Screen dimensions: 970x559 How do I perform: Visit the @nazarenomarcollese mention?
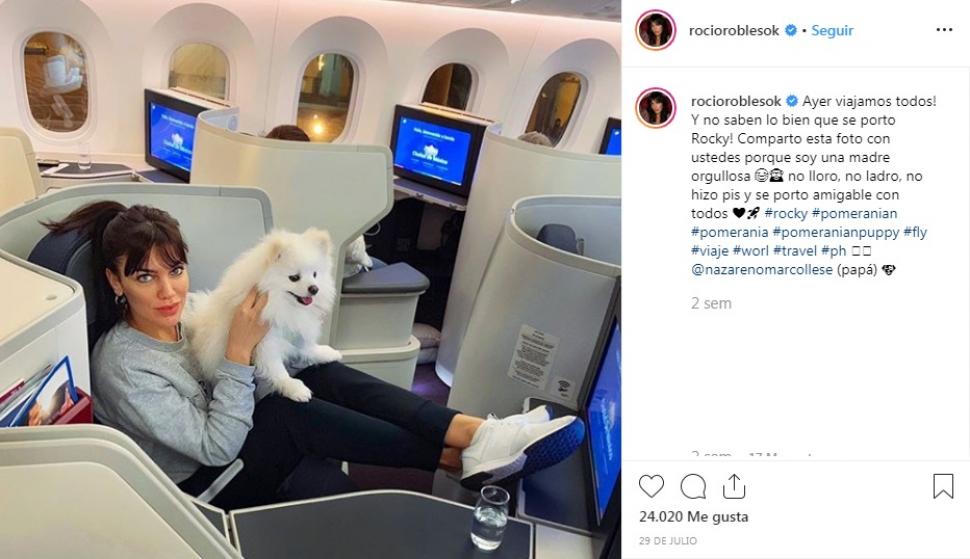coord(762,270)
